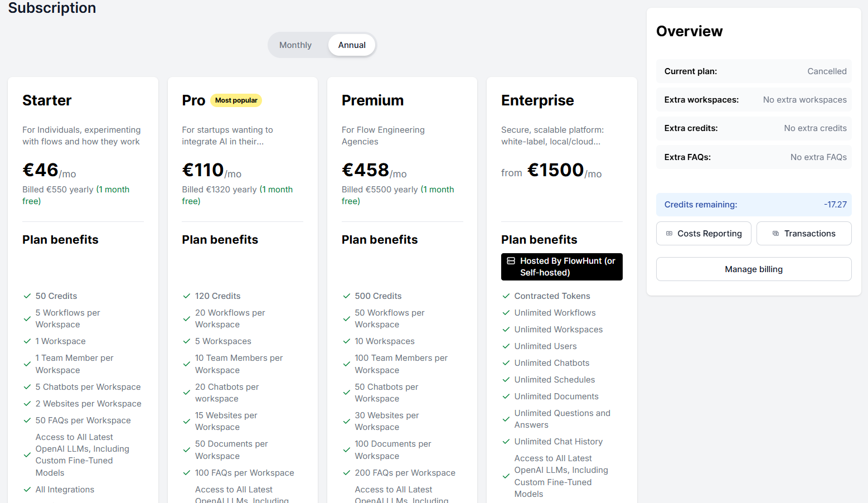Click 'Unlimited Questions and Answers' feature
868x503 pixels.
[562, 419]
